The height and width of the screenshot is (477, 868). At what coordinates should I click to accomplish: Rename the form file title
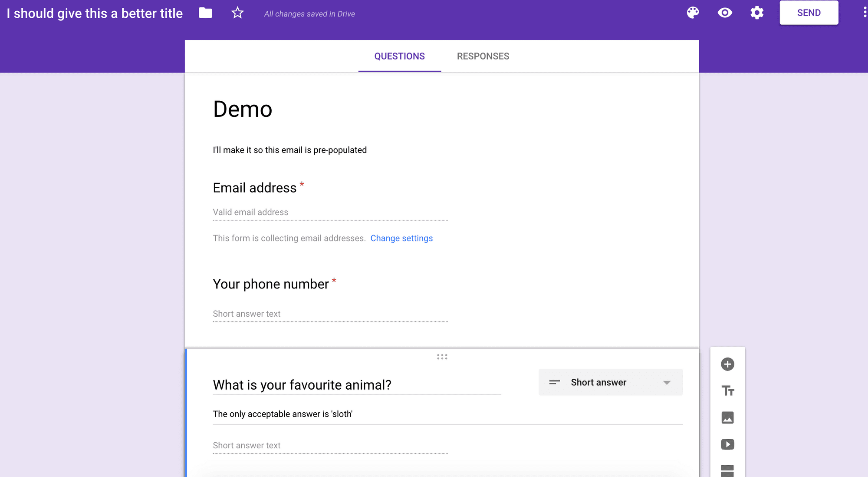click(x=95, y=13)
